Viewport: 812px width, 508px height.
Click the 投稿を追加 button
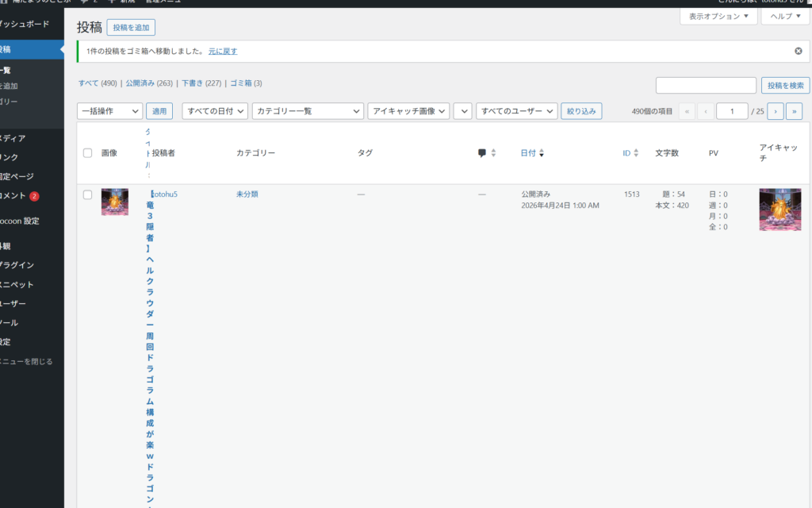coord(131,28)
